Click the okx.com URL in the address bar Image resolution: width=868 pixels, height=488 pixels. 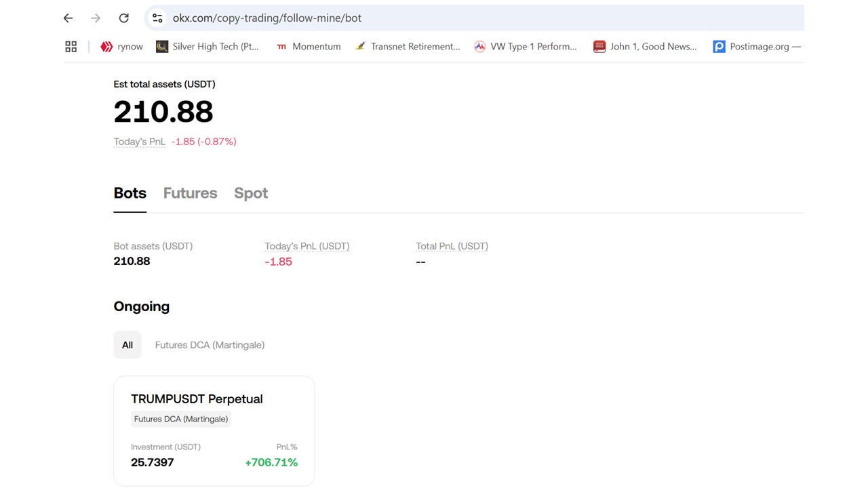(267, 18)
